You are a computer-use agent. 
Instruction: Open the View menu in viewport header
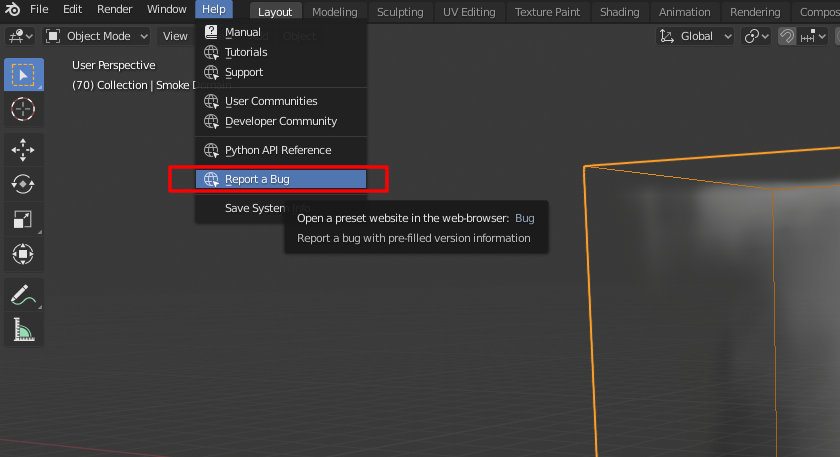click(x=175, y=36)
